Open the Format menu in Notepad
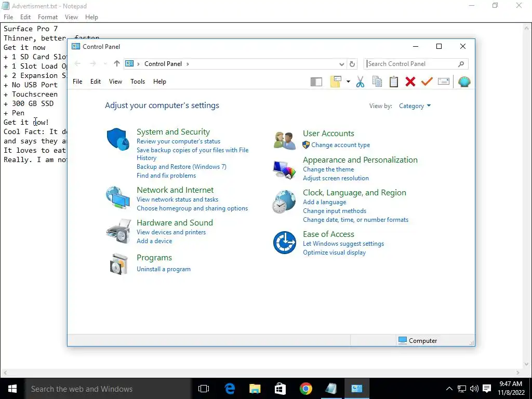The width and height of the screenshot is (532, 399). tap(47, 17)
